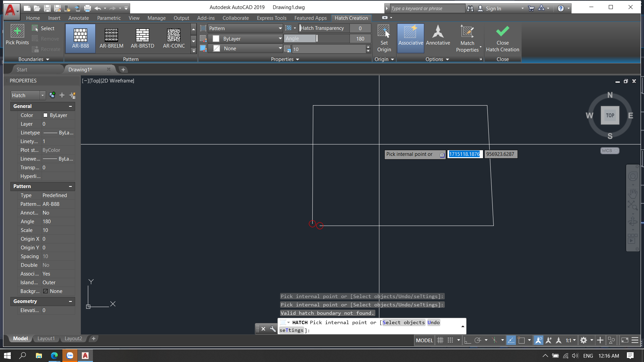644x362 pixels.
Task: Click the Save As icon
Action: click(57, 8)
